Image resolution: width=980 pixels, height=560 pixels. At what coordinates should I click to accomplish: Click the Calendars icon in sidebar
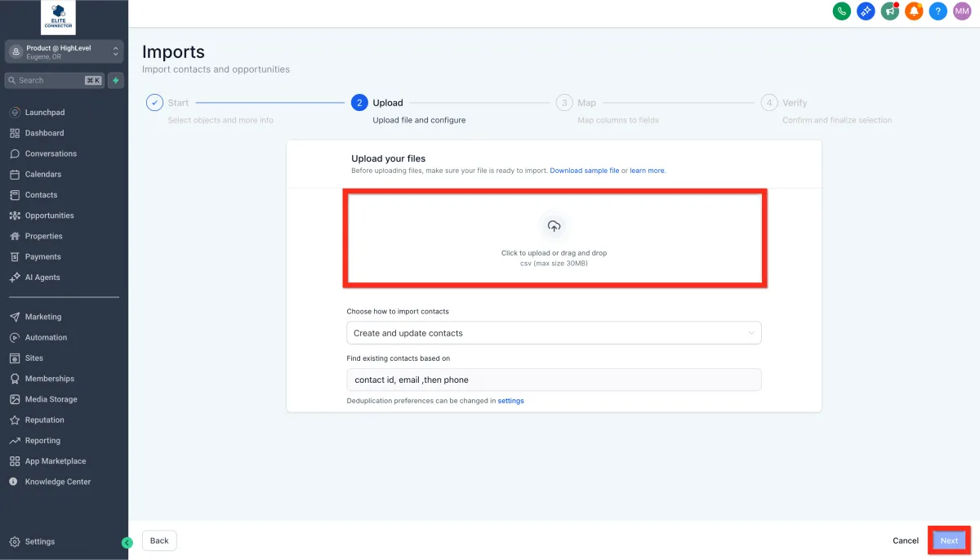(x=15, y=174)
